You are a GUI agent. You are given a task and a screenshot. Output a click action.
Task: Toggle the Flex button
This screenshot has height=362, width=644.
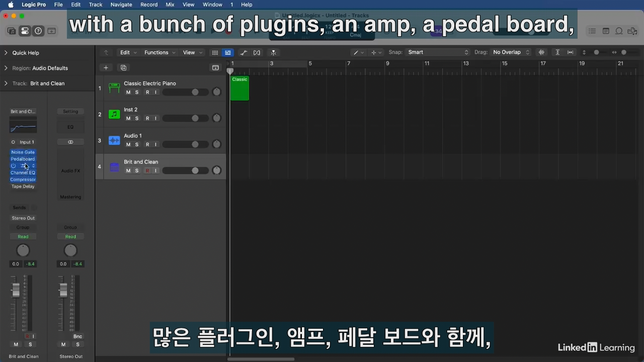(257, 52)
